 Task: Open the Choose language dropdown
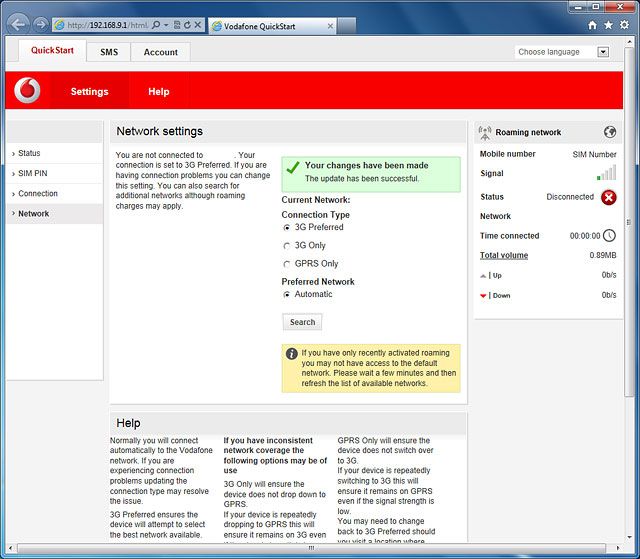pyautogui.click(x=562, y=52)
